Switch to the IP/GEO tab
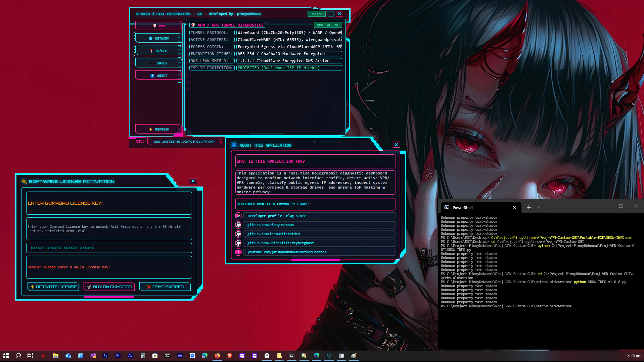The image size is (644, 362). [158, 51]
